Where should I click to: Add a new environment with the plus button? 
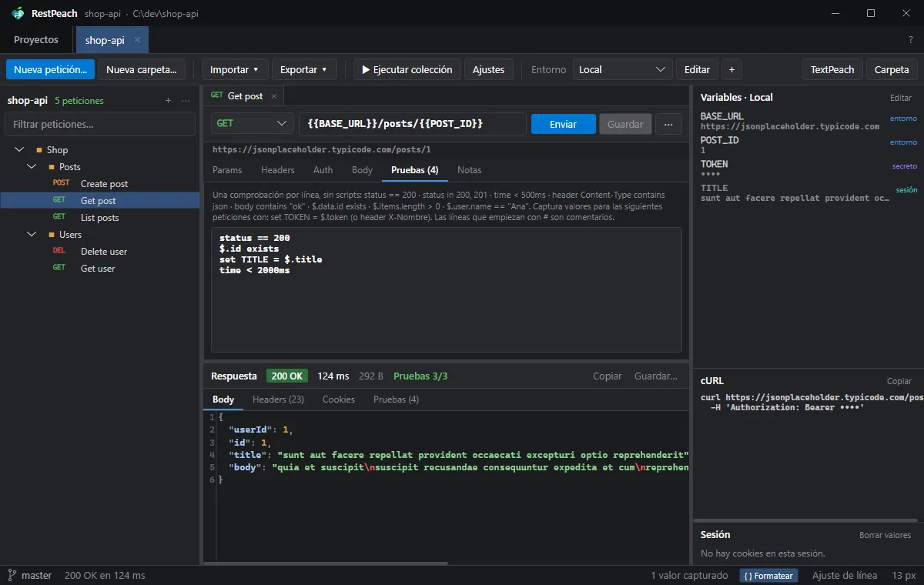pyautogui.click(x=731, y=69)
